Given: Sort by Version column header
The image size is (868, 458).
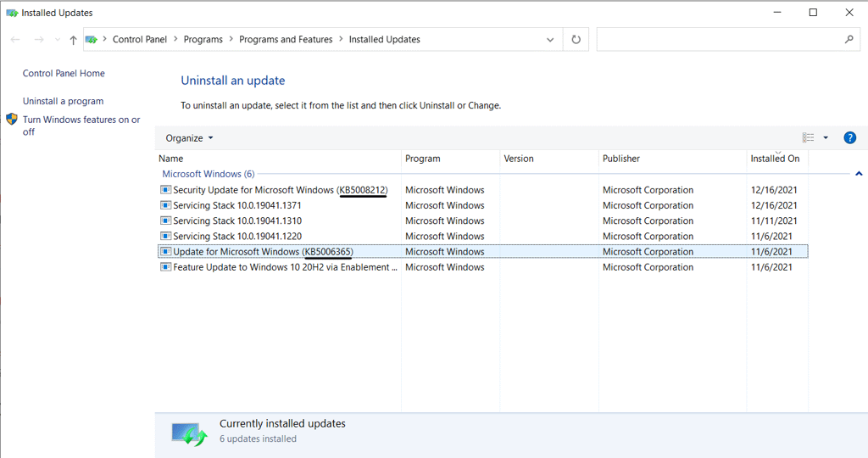Looking at the screenshot, I should click(x=549, y=159).
